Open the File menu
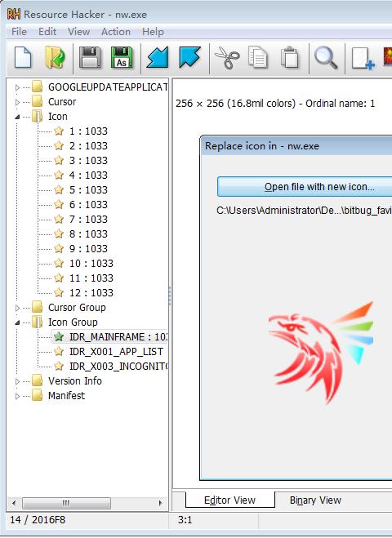The image size is (392, 538). [19, 32]
